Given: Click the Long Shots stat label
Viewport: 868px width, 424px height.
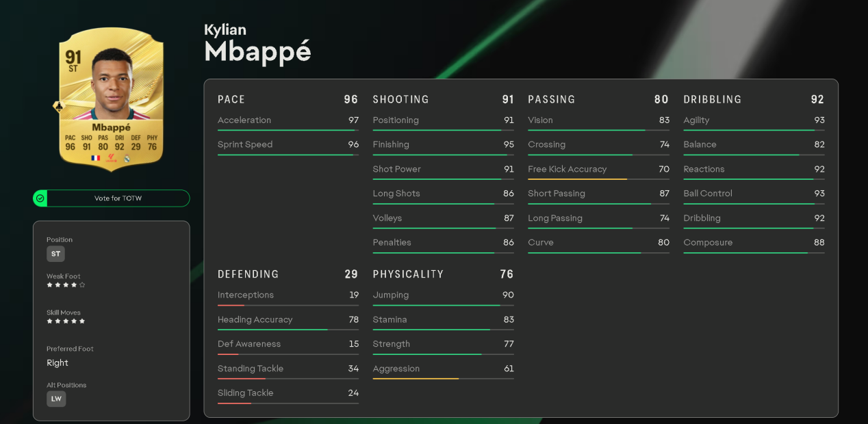Looking at the screenshot, I should pyautogui.click(x=396, y=194).
